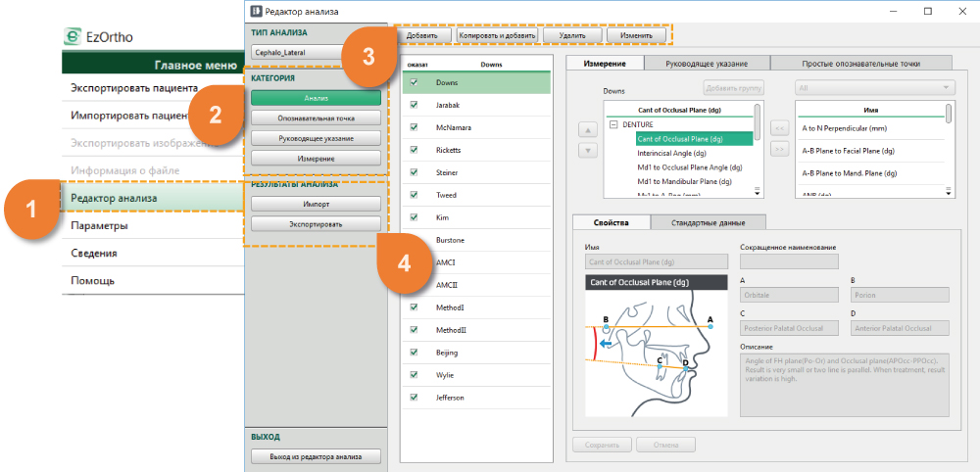
Task: Collapse the DENTURE tree group
Action: pos(613,125)
